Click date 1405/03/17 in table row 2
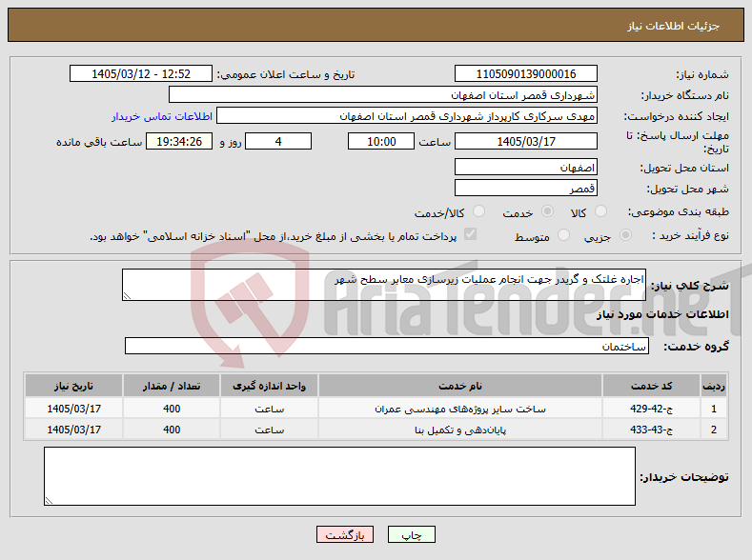Image resolution: width=752 pixels, height=560 pixels. [73, 430]
